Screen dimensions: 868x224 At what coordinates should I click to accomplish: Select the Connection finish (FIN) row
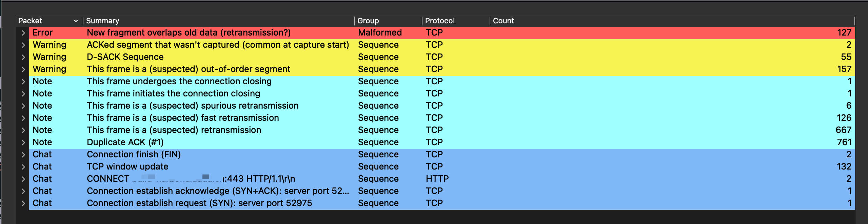pos(442,155)
